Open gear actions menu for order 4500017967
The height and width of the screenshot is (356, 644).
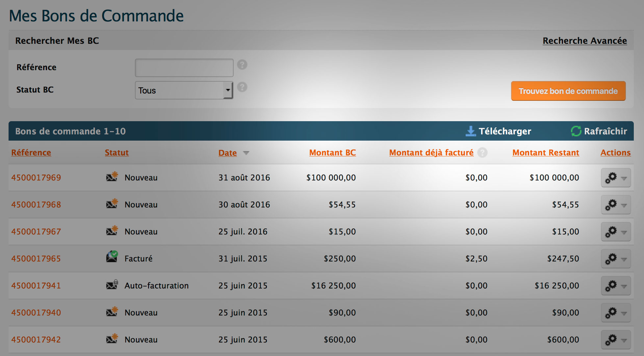pos(616,232)
